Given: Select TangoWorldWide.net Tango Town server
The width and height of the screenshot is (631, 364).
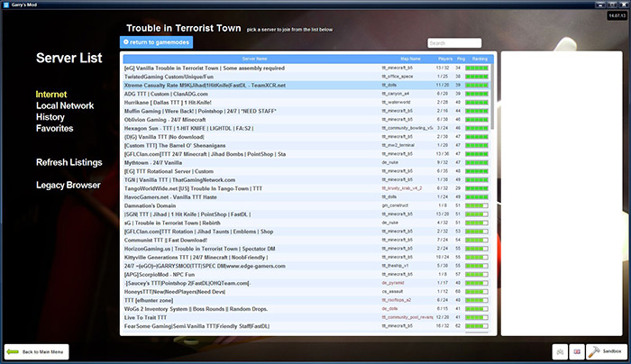Looking at the screenshot, I should 306,188.
